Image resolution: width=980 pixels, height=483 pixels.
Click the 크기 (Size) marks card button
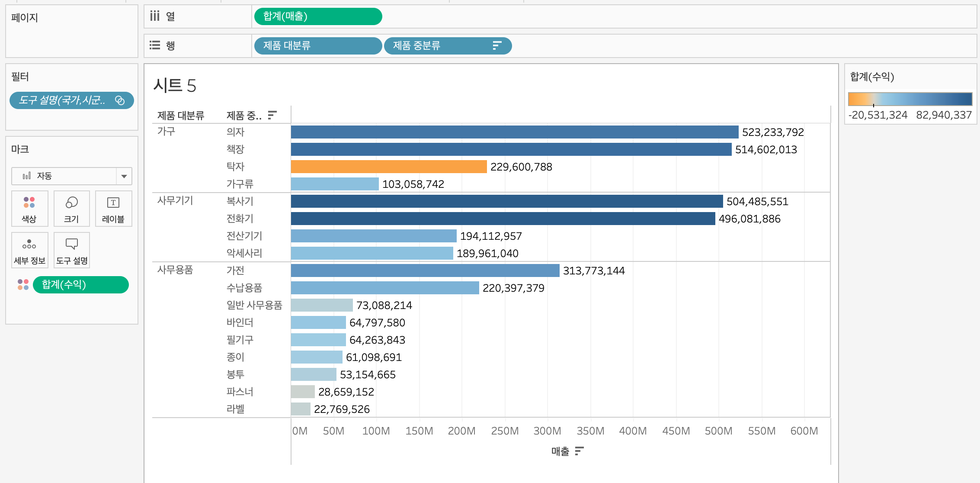[71, 209]
